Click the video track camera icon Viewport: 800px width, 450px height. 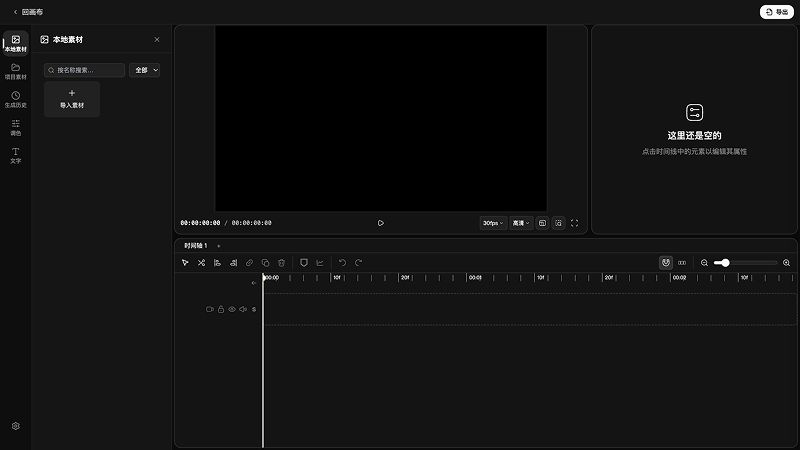(210, 309)
